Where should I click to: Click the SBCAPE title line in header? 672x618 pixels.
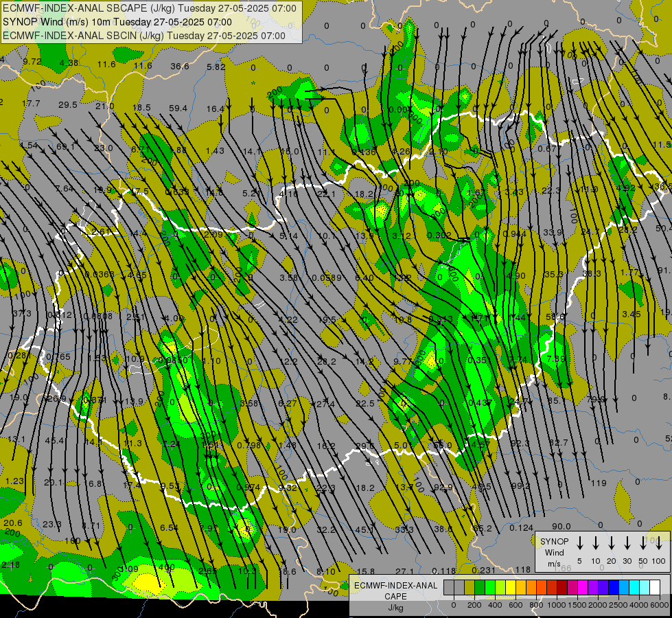pyautogui.click(x=150, y=8)
